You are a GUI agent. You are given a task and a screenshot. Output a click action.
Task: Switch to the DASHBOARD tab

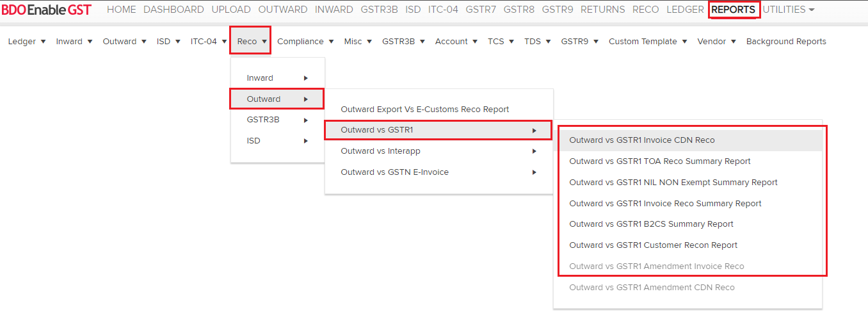tap(173, 10)
